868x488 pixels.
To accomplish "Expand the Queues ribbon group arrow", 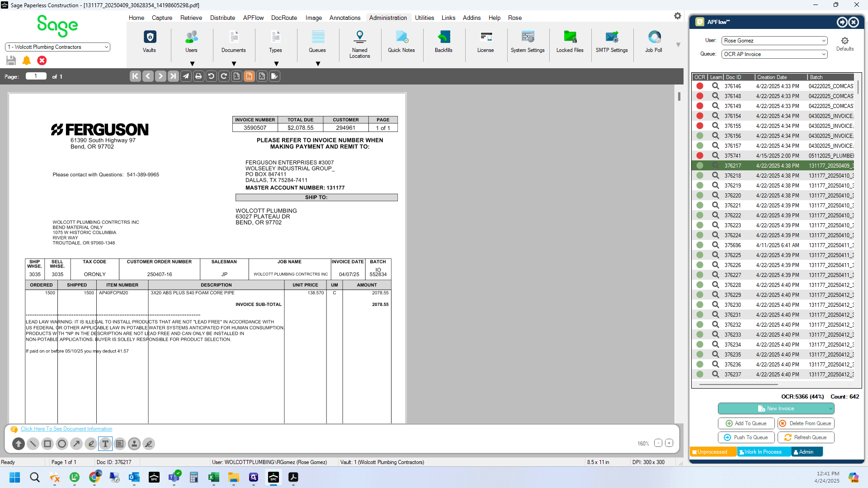I will (318, 64).
